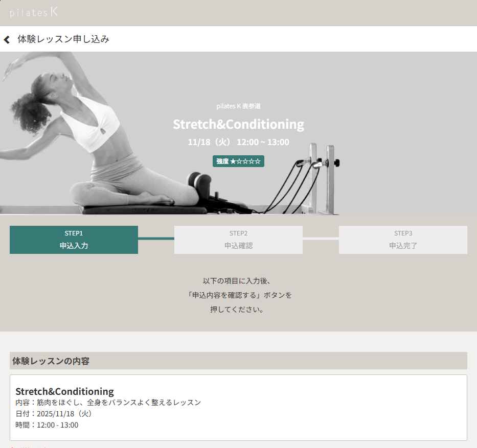477x448 pixels.
Task: Click the back arrow beside 体験レッスン申し込み
Action: pos(7,39)
